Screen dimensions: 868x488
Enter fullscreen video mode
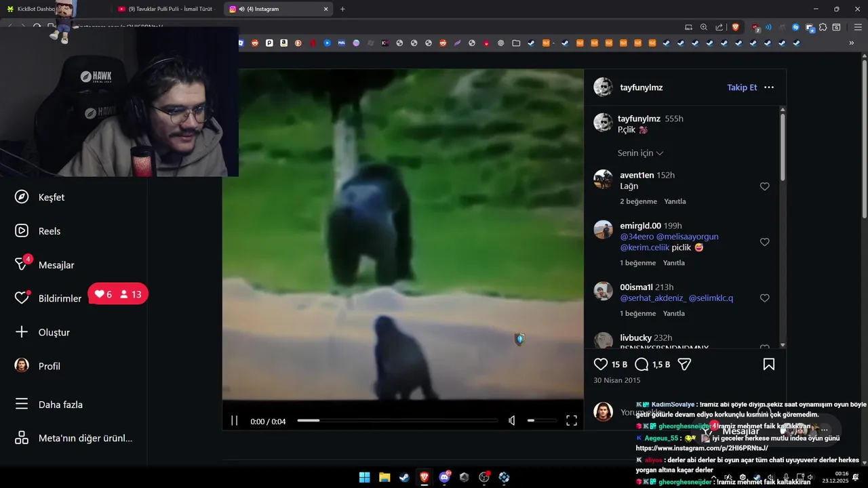[x=572, y=421]
